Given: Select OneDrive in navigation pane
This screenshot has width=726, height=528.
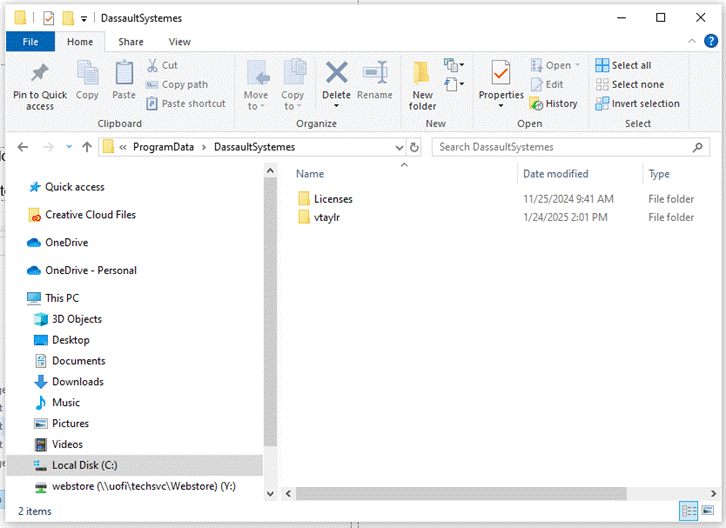Looking at the screenshot, I should click(66, 243).
